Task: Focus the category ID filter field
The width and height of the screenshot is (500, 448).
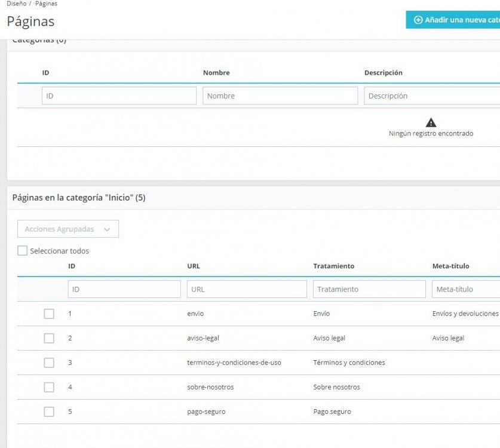Action: 119,96
